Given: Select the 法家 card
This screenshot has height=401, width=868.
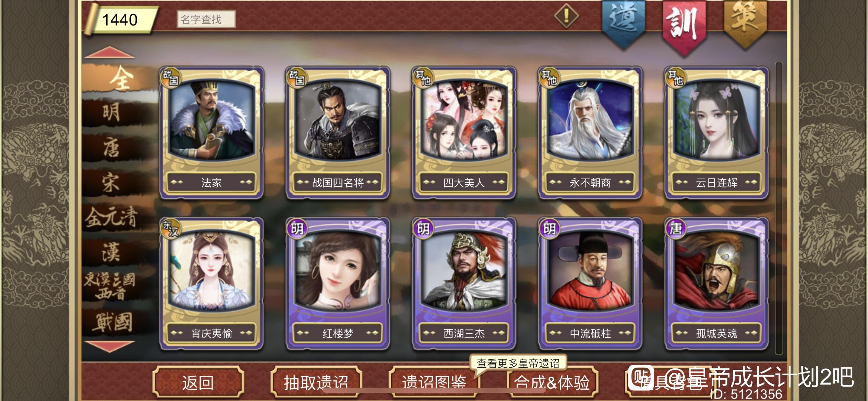Looking at the screenshot, I should [x=212, y=133].
